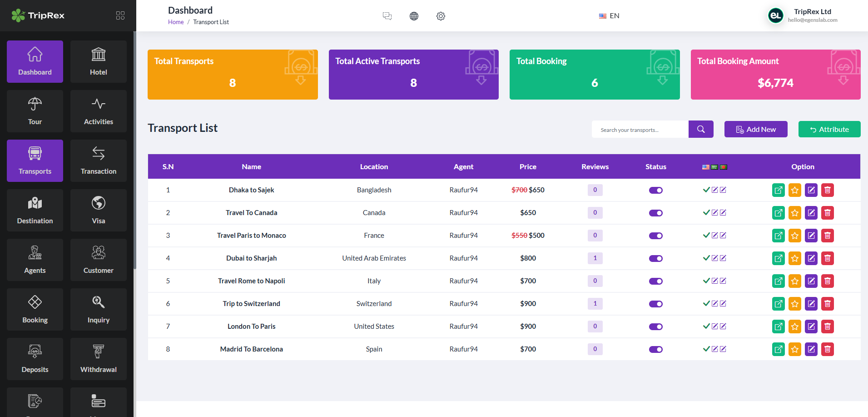Toggle Madrid To Barcelona status switch
This screenshot has height=417, width=868.
click(656, 349)
